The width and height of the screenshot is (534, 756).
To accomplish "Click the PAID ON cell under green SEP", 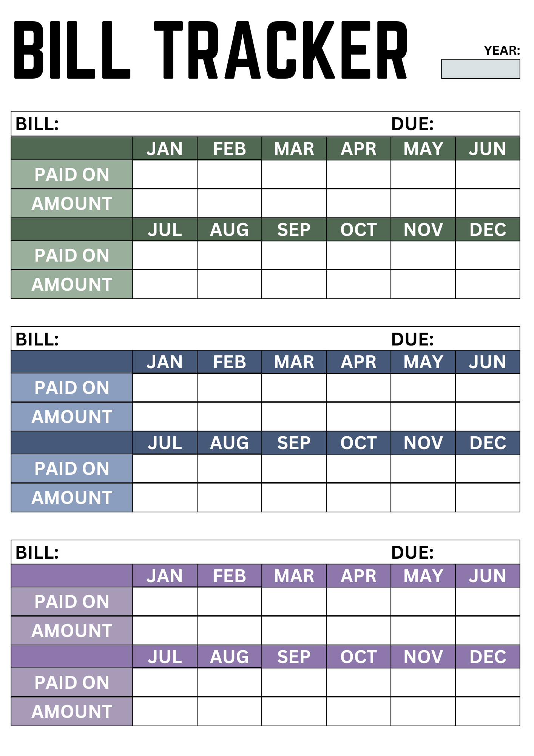I will tap(294, 255).
